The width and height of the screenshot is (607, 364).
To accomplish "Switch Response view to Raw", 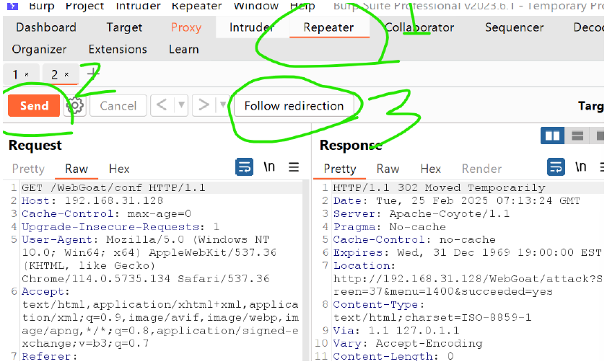I will click(x=388, y=169).
